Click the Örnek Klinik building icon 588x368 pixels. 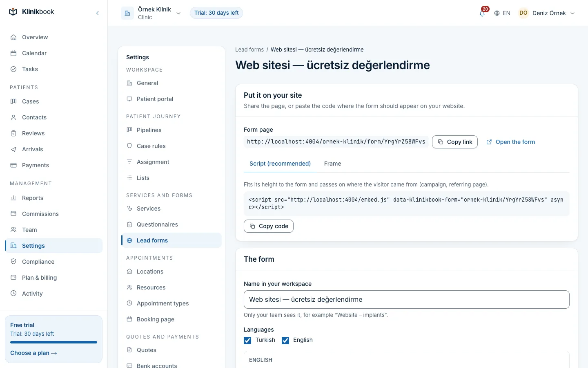127,13
